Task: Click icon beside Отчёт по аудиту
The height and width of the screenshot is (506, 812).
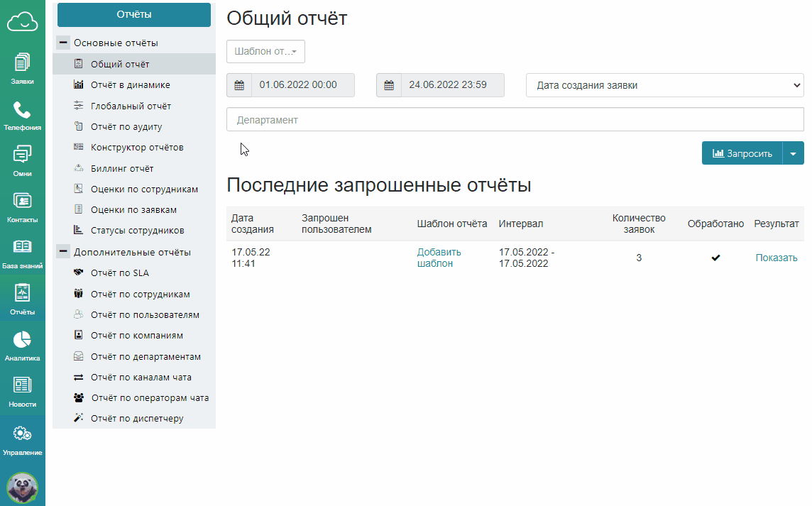Action: pos(78,126)
